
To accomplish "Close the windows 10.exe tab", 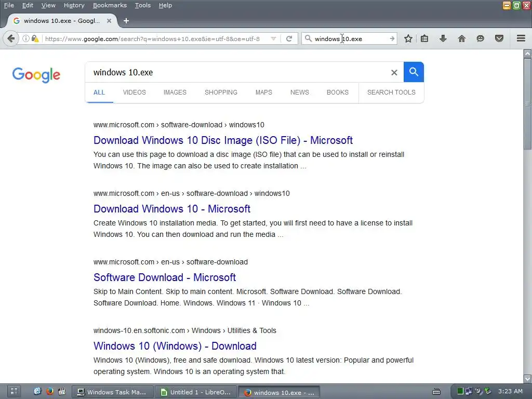I will point(109,21).
